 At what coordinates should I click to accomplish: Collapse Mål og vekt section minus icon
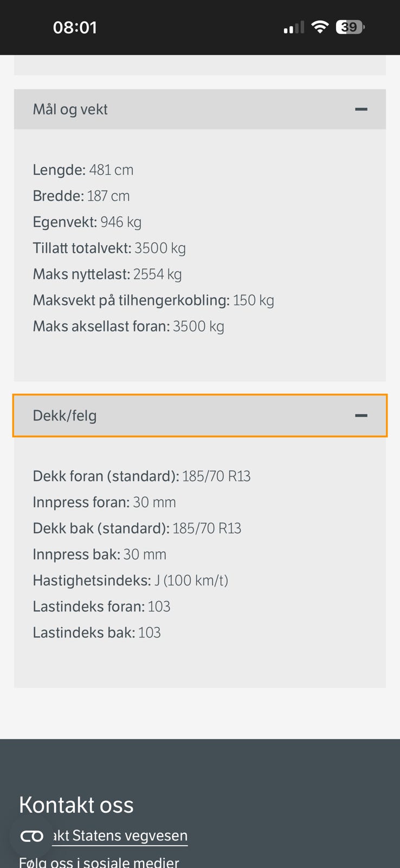click(x=361, y=110)
